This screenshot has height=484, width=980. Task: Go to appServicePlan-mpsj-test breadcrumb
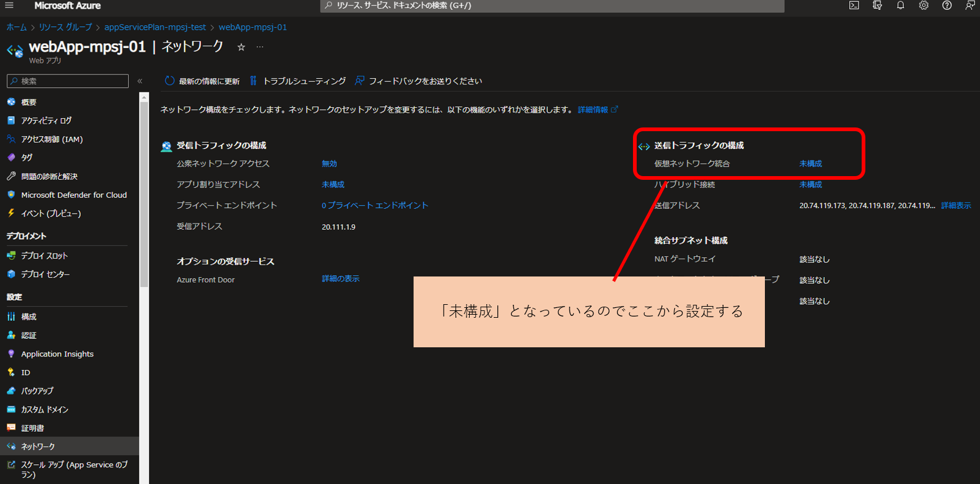(x=155, y=27)
